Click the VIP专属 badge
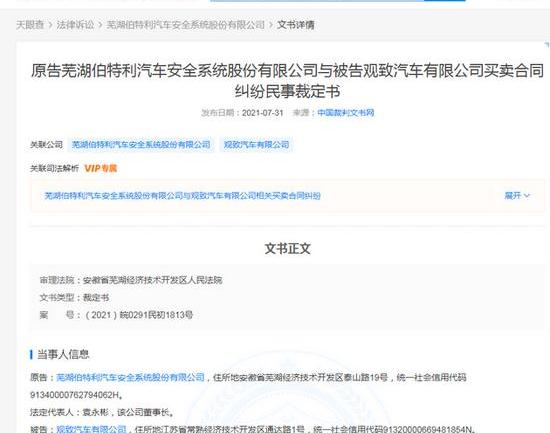 click(101, 168)
